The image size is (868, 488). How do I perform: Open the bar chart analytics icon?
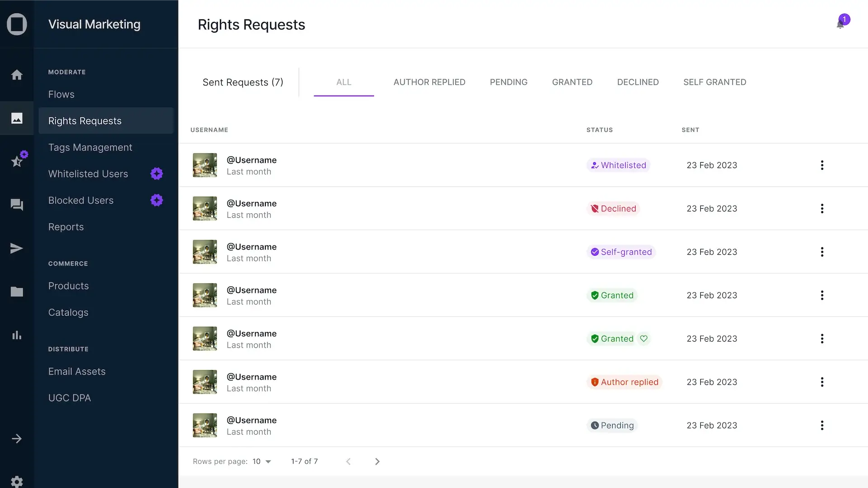point(17,335)
